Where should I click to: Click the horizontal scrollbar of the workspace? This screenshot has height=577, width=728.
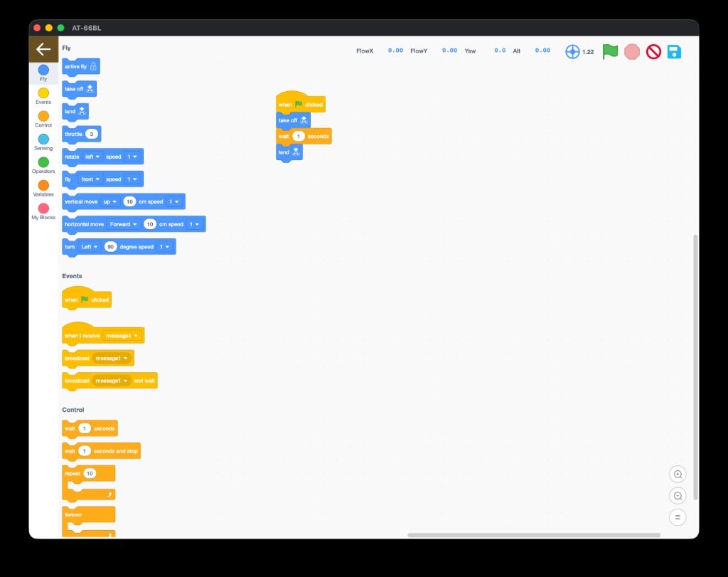(534, 535)
